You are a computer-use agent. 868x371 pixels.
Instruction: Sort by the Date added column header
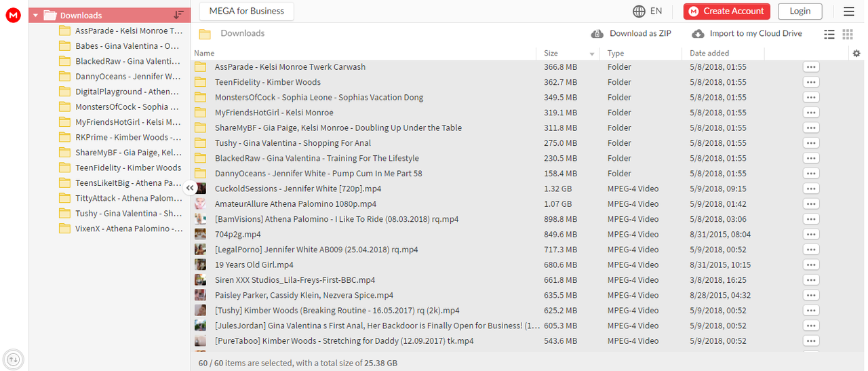click(709, 53)
